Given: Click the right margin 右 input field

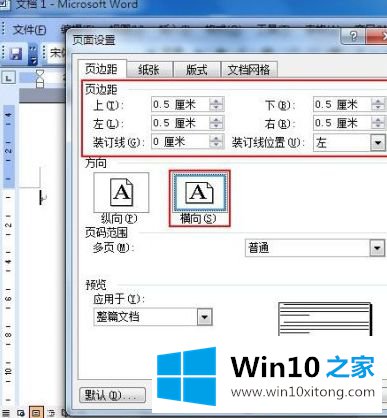Looking at the screenshot, I should click(x=342, y=123).
